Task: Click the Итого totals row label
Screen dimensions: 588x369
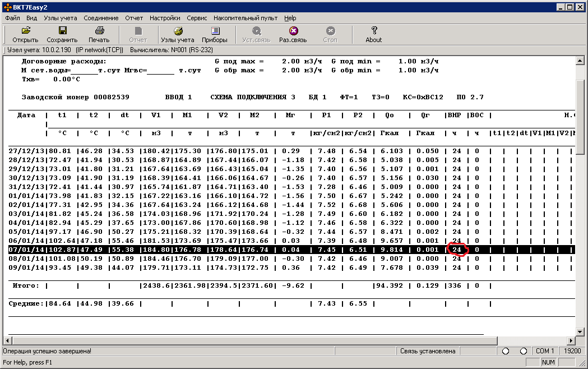Action: (25, 286)
